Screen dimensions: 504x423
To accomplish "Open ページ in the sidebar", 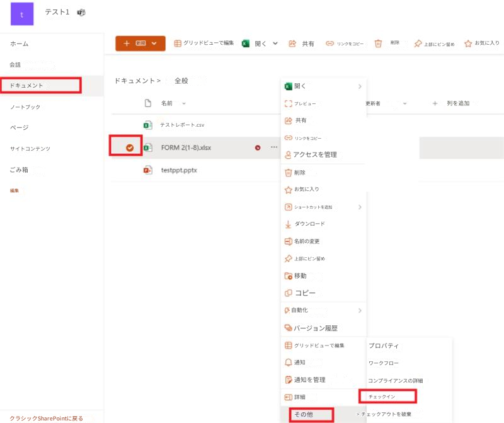I will click(x=20, y=128).
